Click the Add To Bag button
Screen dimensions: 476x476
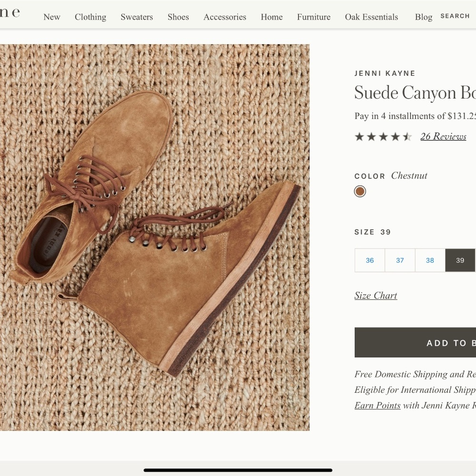(415, 342)
